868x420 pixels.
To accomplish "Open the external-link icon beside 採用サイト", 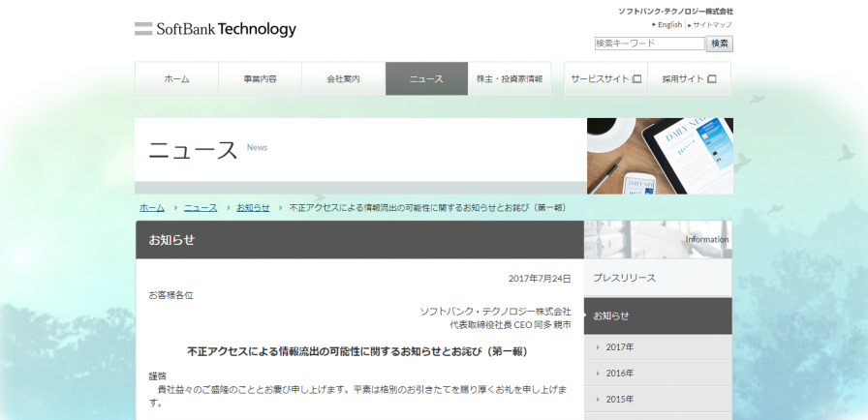I will (x=712, y=79).
